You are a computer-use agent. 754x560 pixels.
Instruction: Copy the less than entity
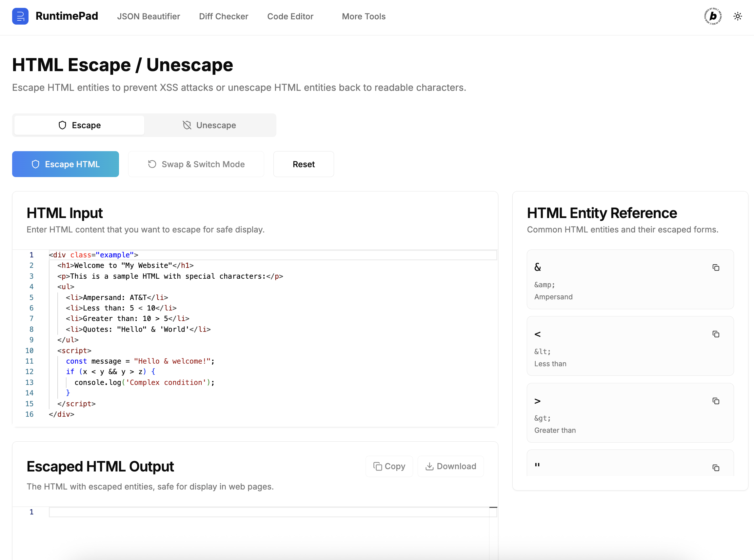(x=715, y=334)
